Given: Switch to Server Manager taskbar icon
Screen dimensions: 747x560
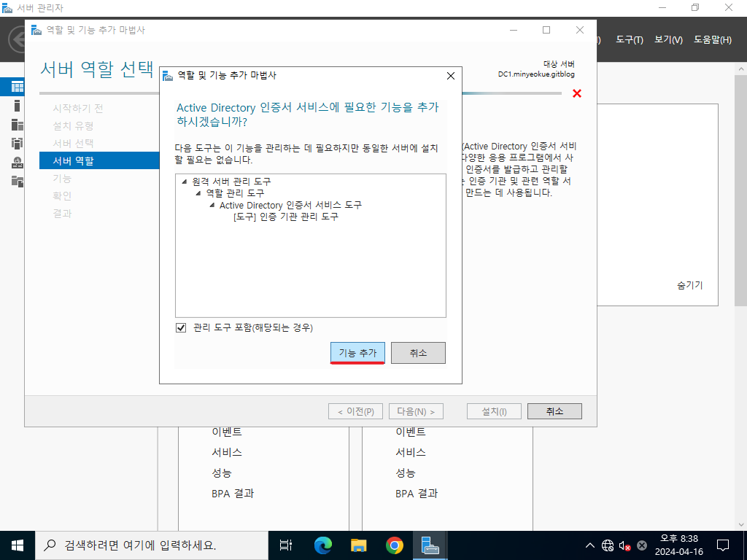Looking at the screenshot, I should click(x=430, y=545).
